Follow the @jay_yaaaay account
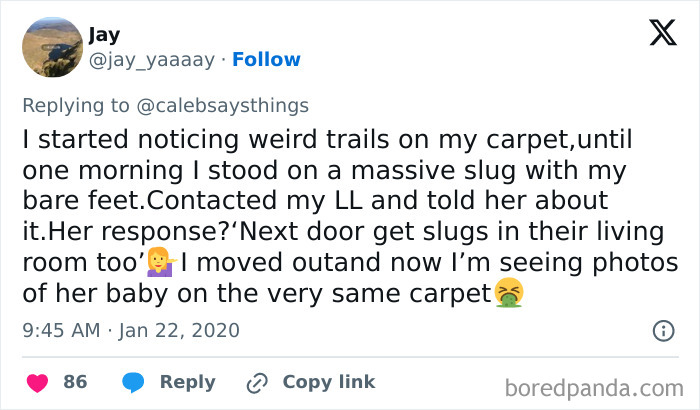The height and width of the screenshot is (410, 700). pyautogui.click(x=266, y=60)
